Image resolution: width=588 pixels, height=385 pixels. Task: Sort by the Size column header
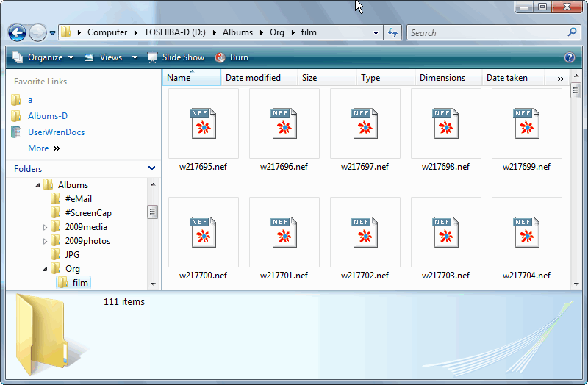pos(326,78)
